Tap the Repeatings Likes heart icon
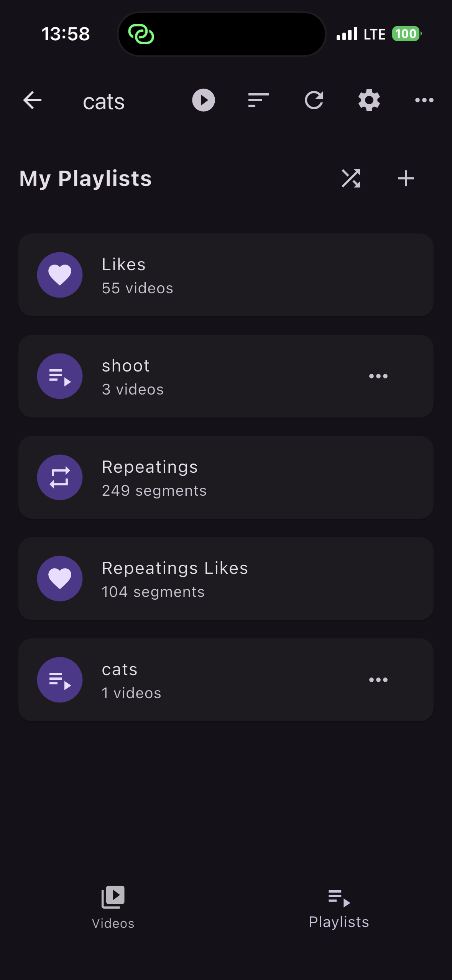The height and width of the screenshot is (980, 452). point(60,579)
